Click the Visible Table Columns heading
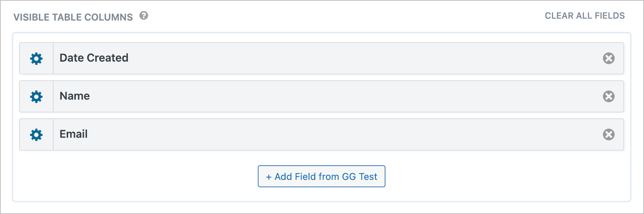 click(73, 17)
